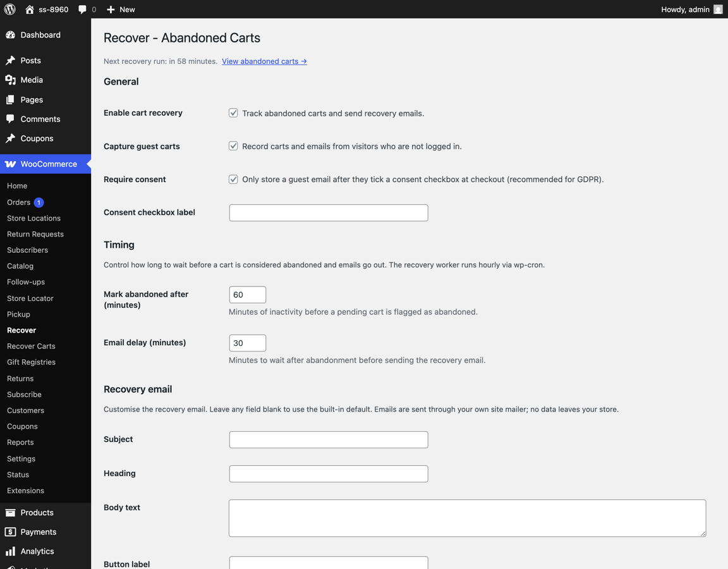Click the home icon beside ss-8960
This screenshot has width=728, height=569.
(x=29, y=9)
